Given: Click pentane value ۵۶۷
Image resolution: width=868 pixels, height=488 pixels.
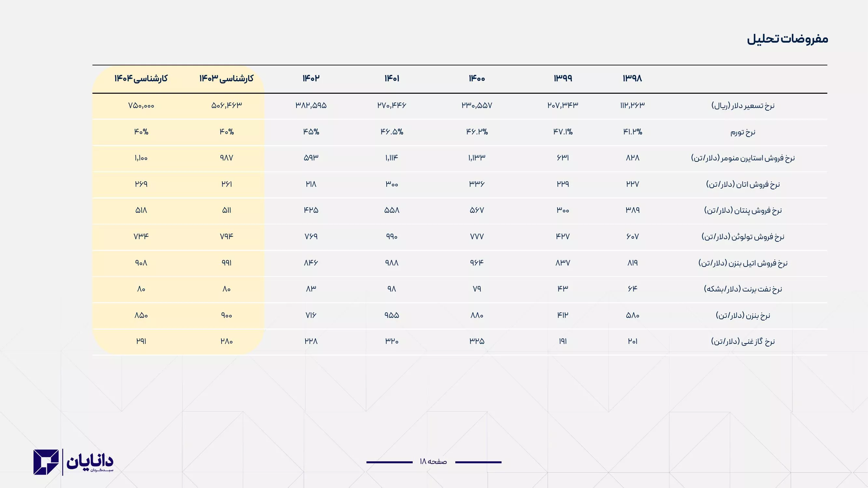Looking at the screenshot, I should click(477, 210).
